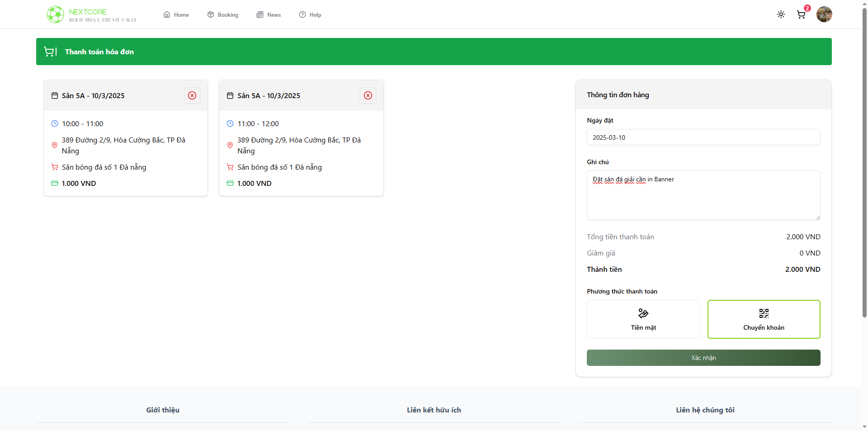Click the calendar icon on the first Sân 5A card
The width and height of the screenshot is (868, 431).
55,95
